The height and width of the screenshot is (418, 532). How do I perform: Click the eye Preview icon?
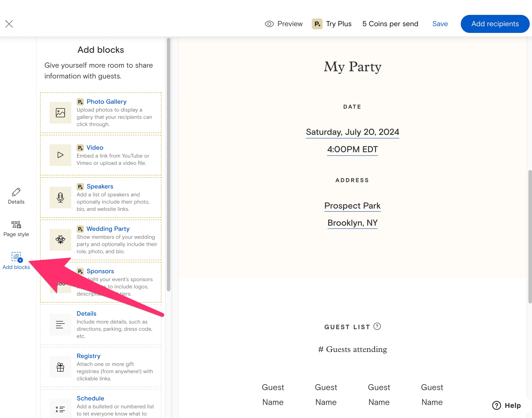pyautogui.click(x=269, y=24)
